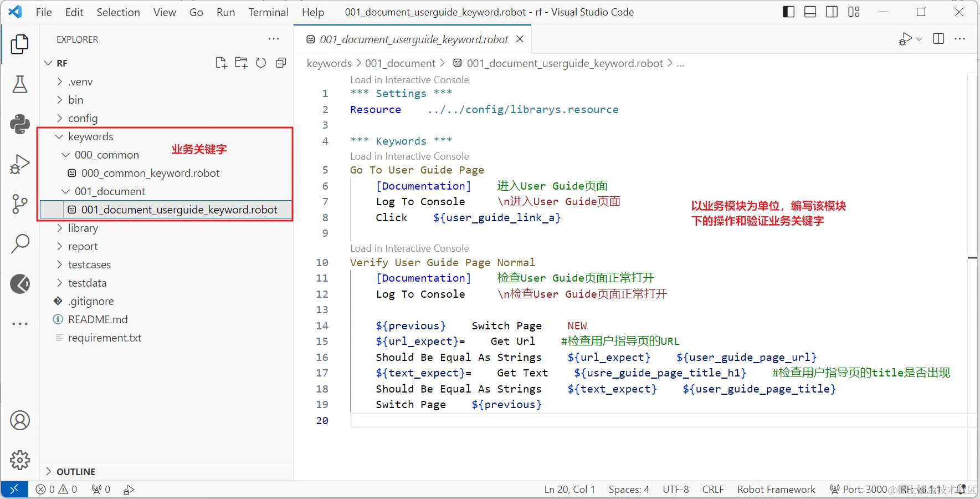Show errors and warnings count

pyautogui.click(x=57, y=490)
